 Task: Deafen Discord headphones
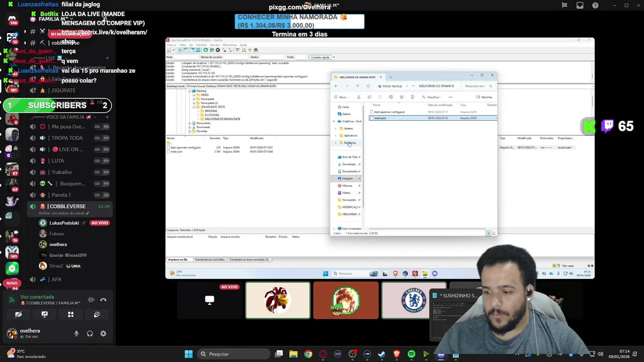[90, 333]
